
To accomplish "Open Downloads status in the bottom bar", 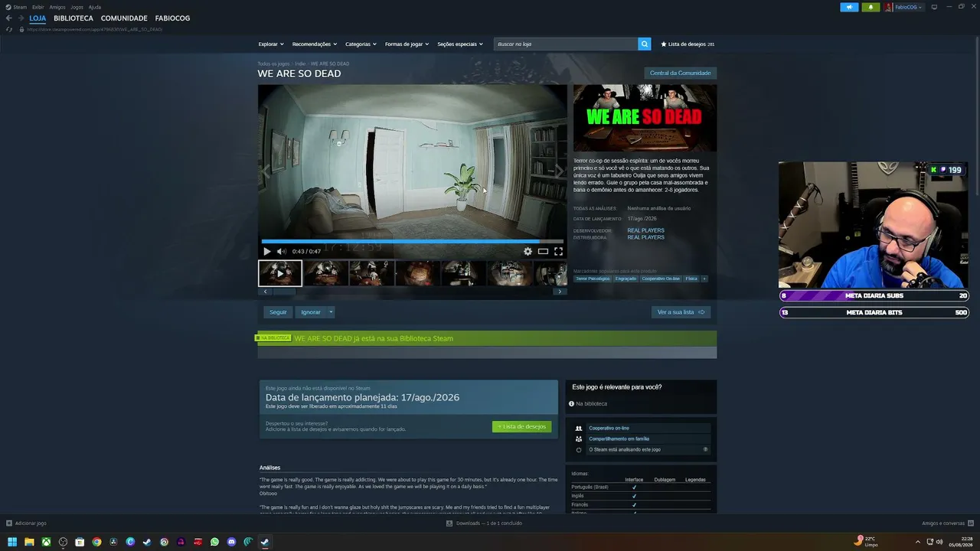I will [x=484, y=523].
